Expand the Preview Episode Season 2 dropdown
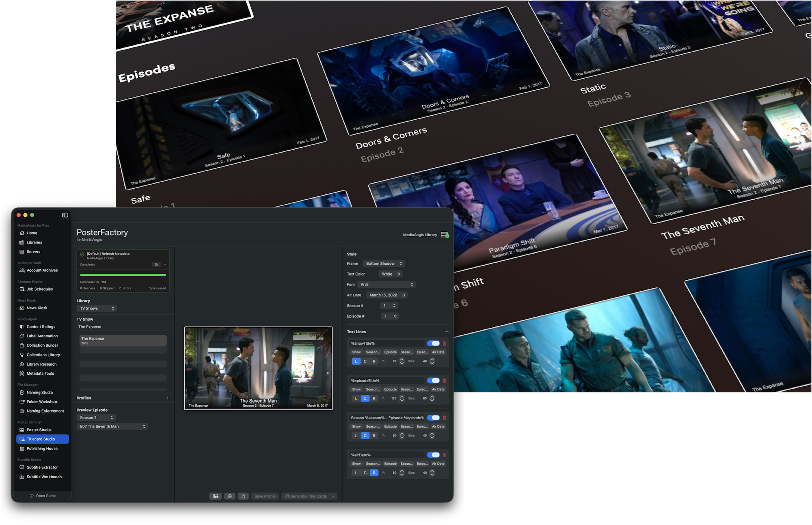This screenshot has height=525, width=812. pyautogui.click(x=96, y=417)
